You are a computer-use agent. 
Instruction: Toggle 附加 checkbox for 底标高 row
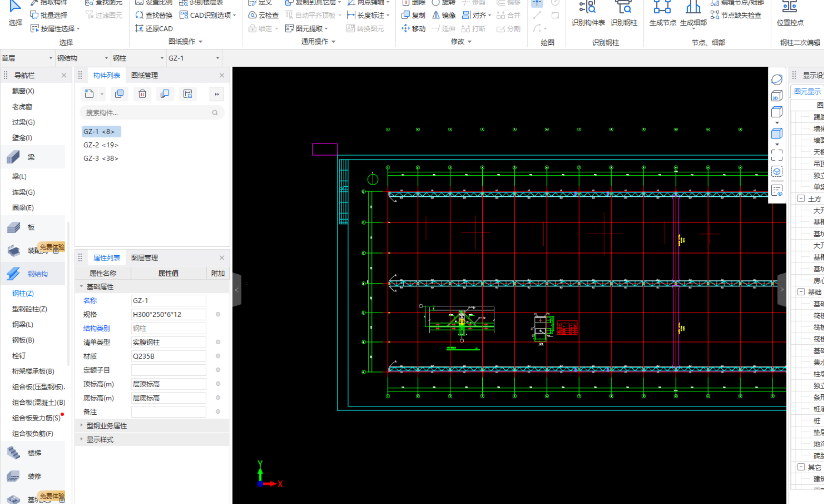coord(218,398)
